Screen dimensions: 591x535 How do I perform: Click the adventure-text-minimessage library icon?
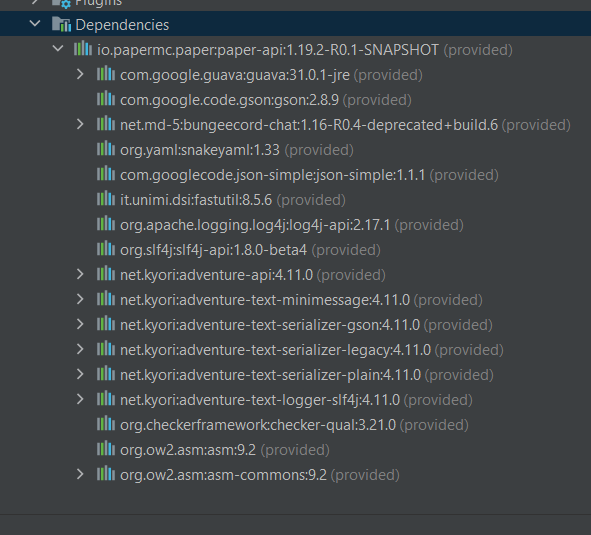tap(106, 299)
